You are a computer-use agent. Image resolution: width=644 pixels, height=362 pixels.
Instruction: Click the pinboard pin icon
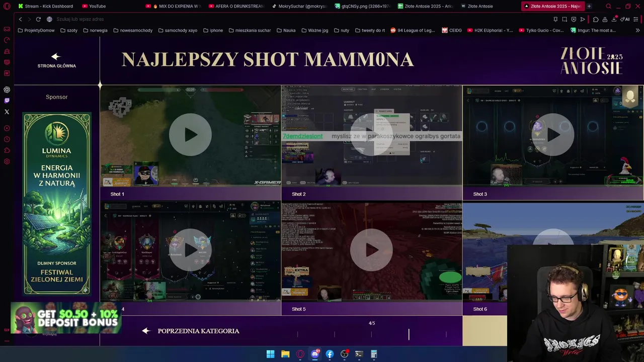(555, 19)
